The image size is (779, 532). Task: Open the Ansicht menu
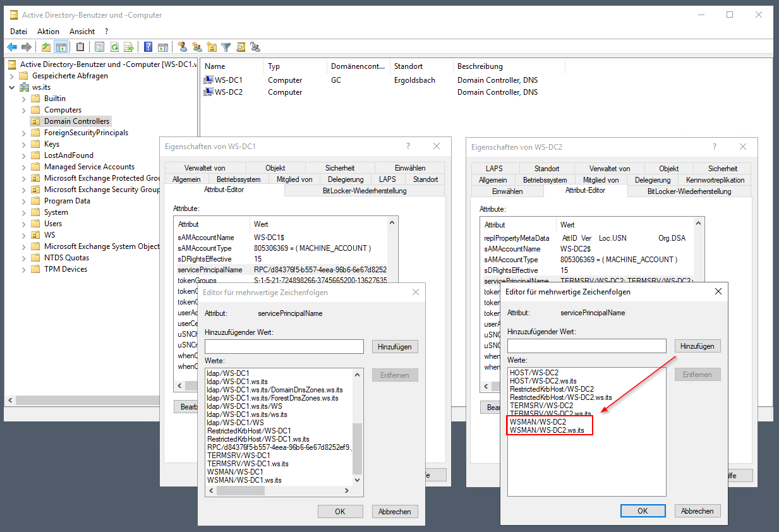click(82, 31)
